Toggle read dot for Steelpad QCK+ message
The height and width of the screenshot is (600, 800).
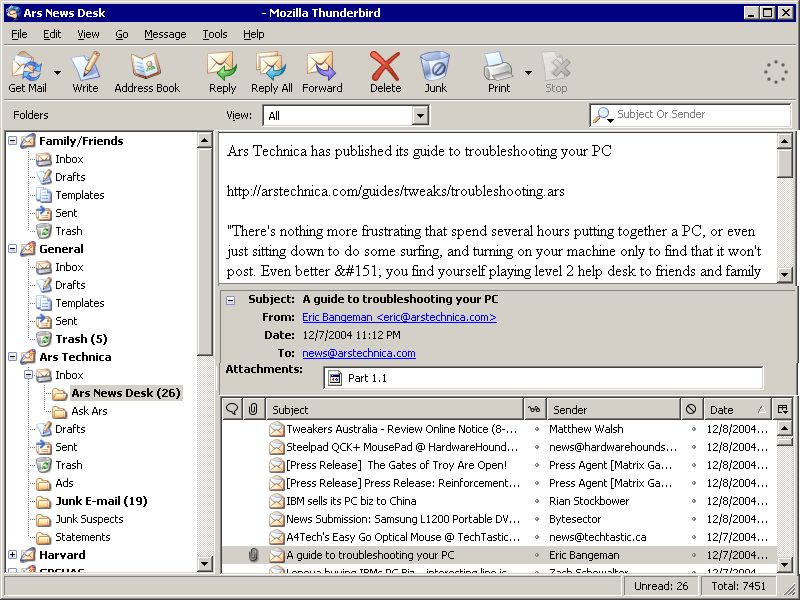pos(537,447)
